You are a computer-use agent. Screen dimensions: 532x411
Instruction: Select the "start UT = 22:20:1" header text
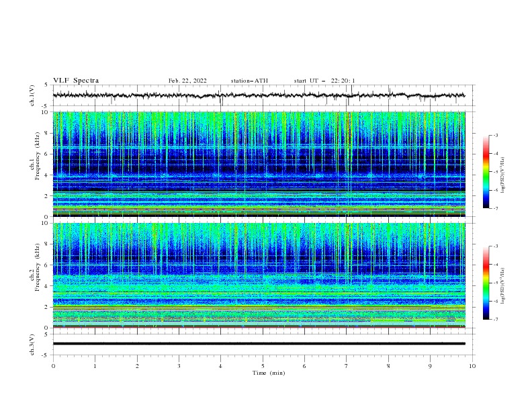tap(324, 81)
